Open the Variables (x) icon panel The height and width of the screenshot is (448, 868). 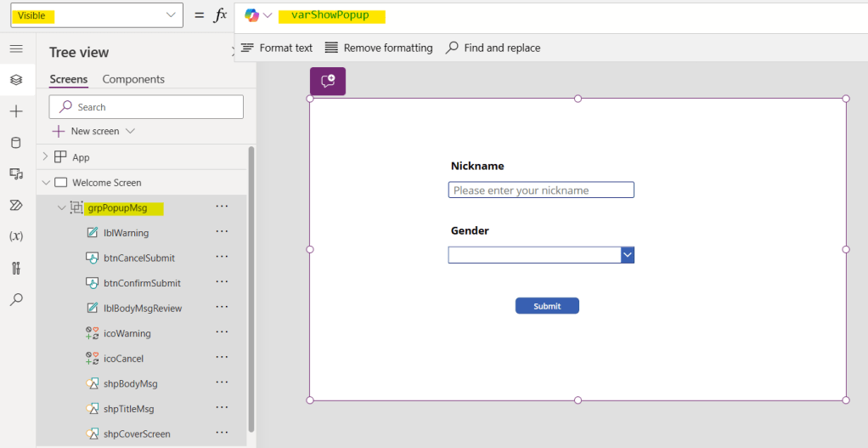point(16,236)
